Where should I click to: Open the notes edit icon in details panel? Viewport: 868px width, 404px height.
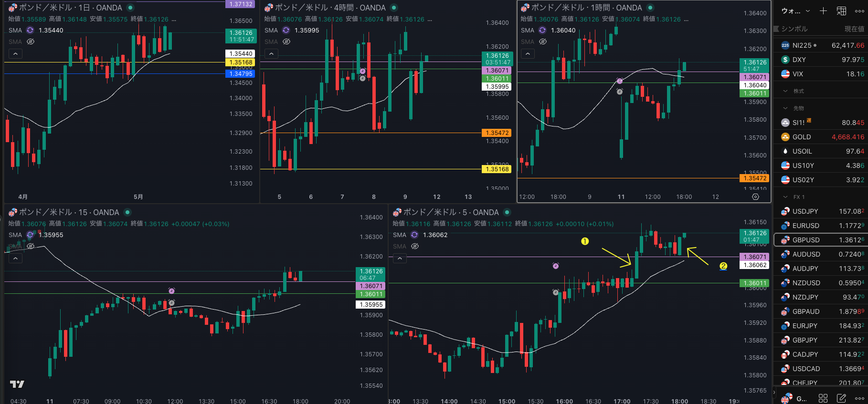coord(841,398)
